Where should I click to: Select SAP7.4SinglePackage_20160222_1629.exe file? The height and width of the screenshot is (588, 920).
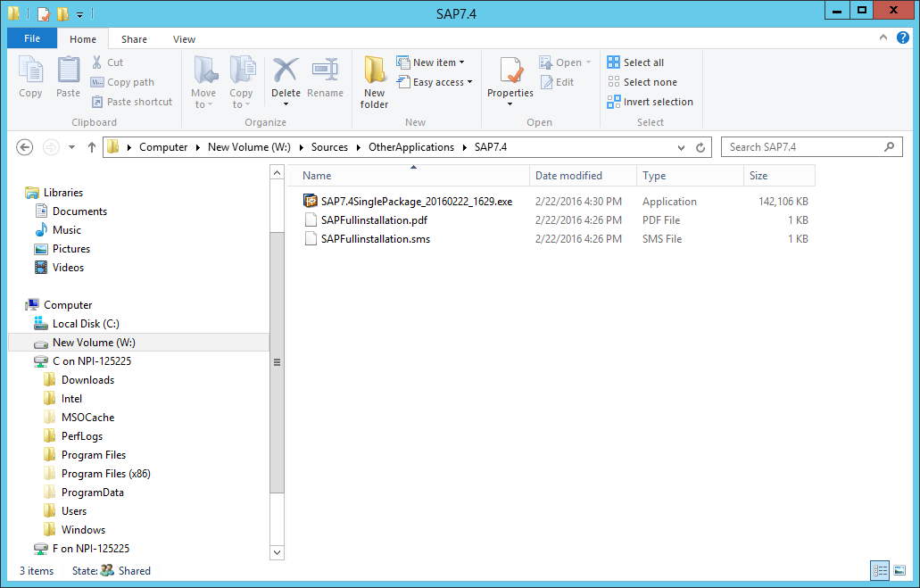coord(416,202)
